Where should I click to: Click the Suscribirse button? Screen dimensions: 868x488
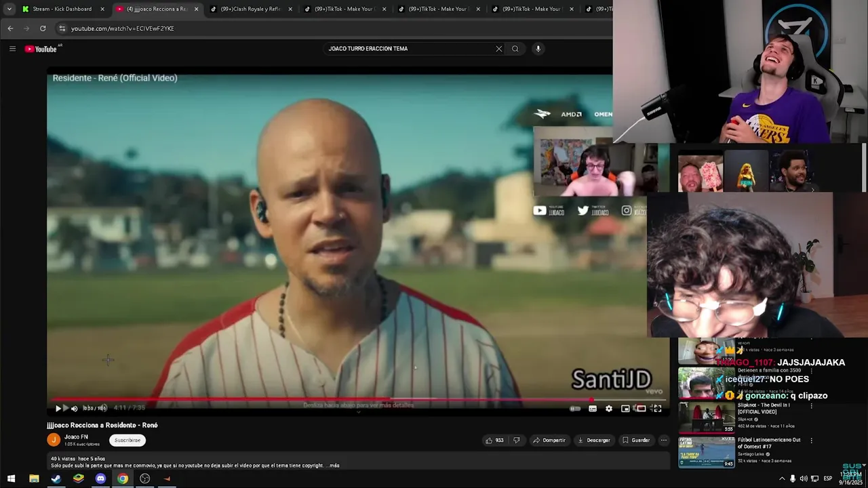(x=127, y=440)
